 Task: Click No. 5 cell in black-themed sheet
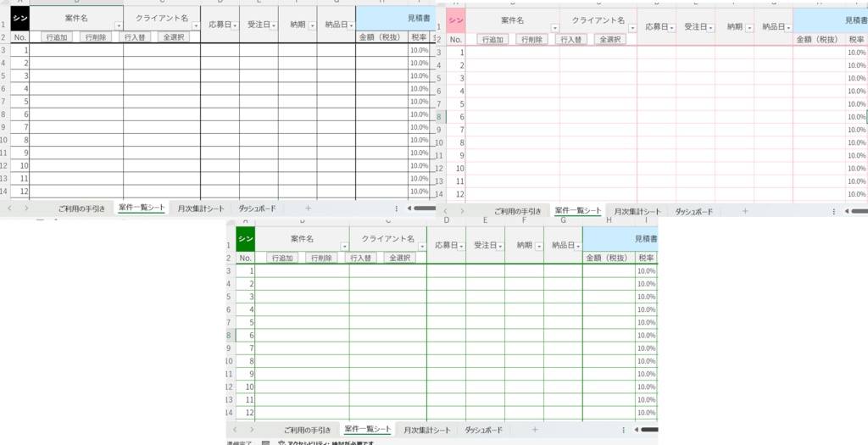click(x=20, y=101)
